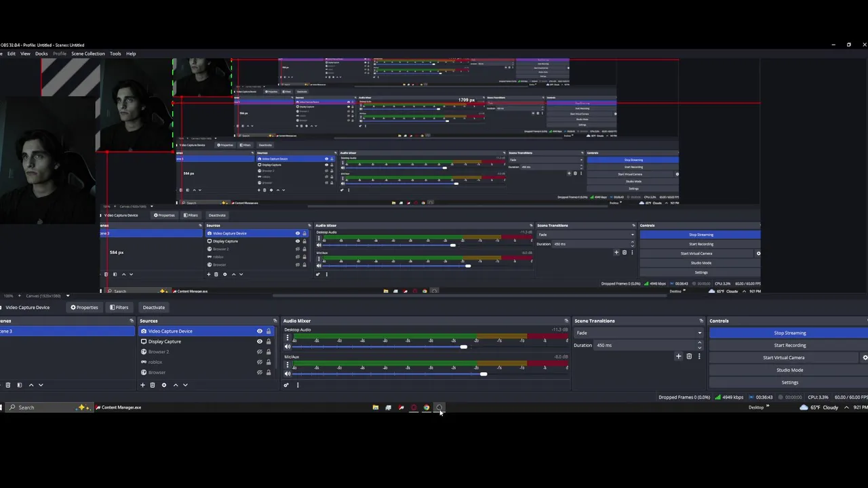Expand the Desktop toolbar chevron in taskbar
The image size is (868, 488).
point(768,407)
